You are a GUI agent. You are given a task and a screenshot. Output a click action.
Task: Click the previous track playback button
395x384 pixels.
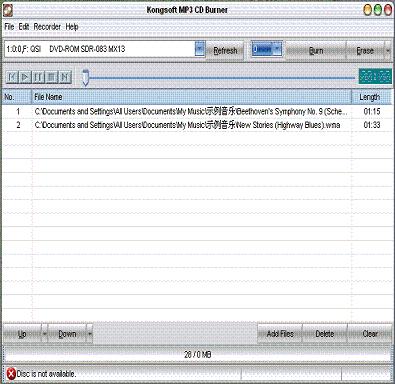[12, 77]
